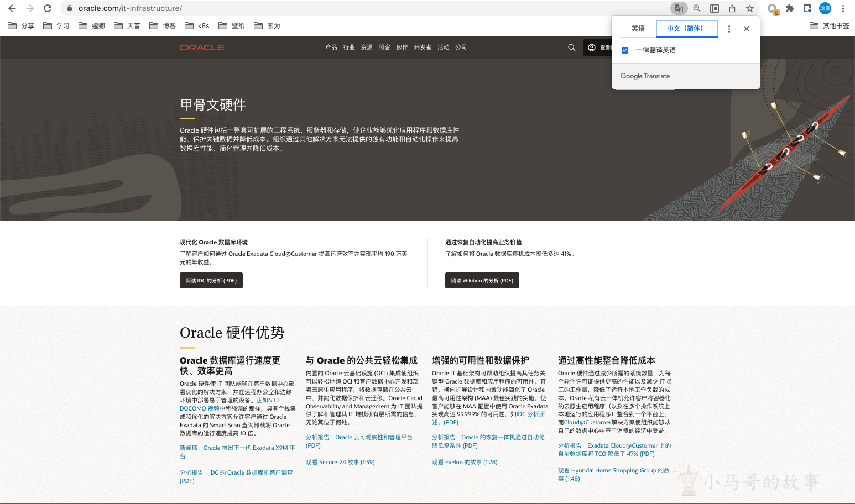The height and width of the screenshot is (504, 855).
Task: Click the Google Translate label in popup
Action: click(645, 76)
